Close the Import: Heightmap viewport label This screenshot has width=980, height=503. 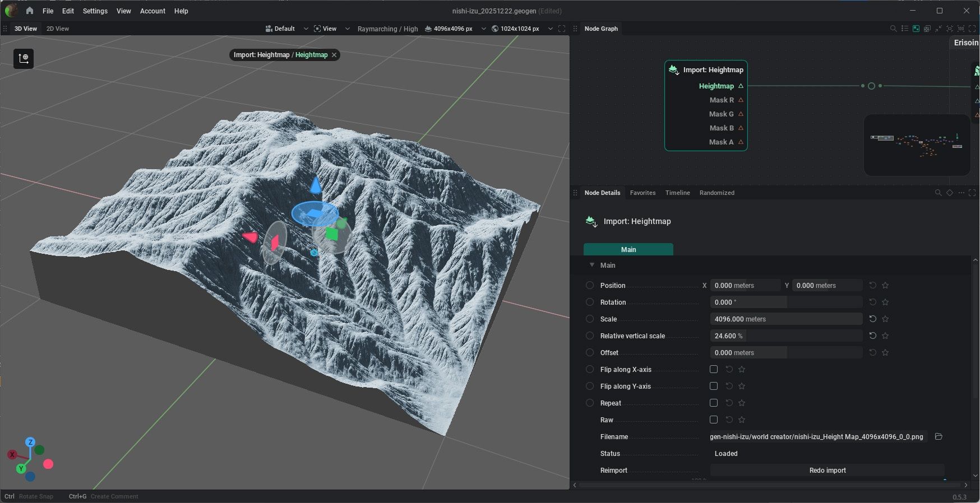334,55
